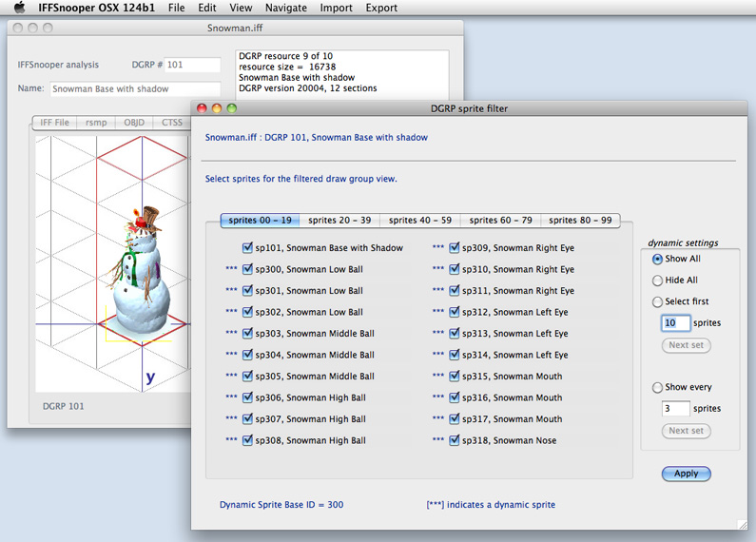Open the Apple menu
Image resolution: width=756 pixels, height=542 pixels.
pyautogui.click(x=19, y=8)
